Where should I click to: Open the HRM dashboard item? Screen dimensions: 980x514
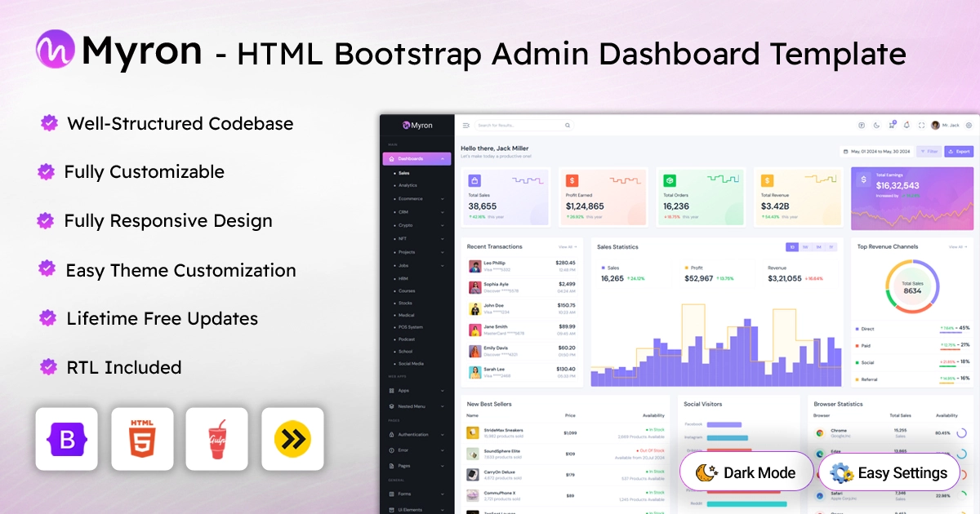pos(403,278)
